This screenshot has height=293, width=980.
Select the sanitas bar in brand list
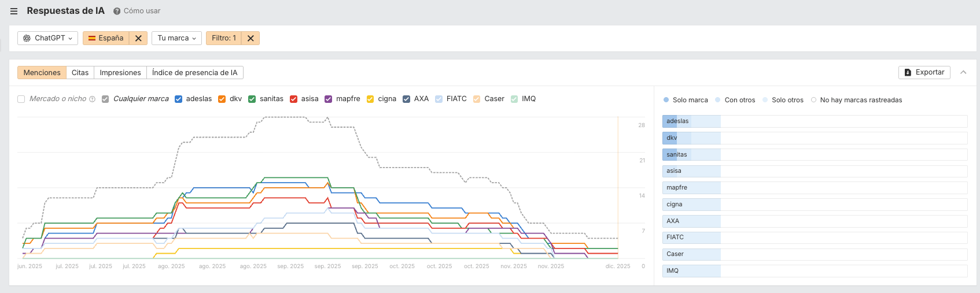(677, 154)
